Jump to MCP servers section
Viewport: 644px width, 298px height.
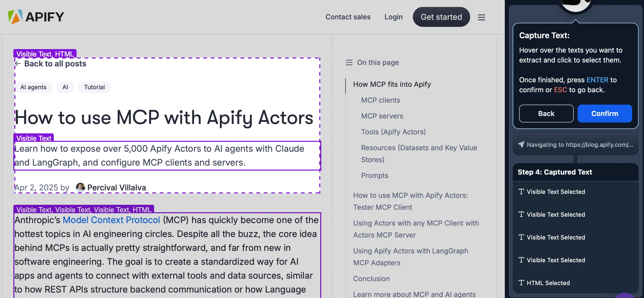click(382, 116)
